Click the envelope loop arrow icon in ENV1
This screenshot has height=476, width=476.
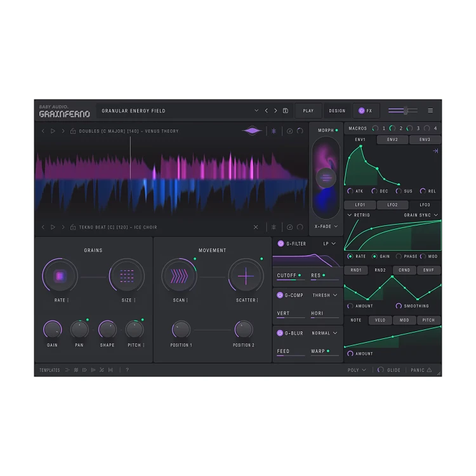[x=435, y=151]
